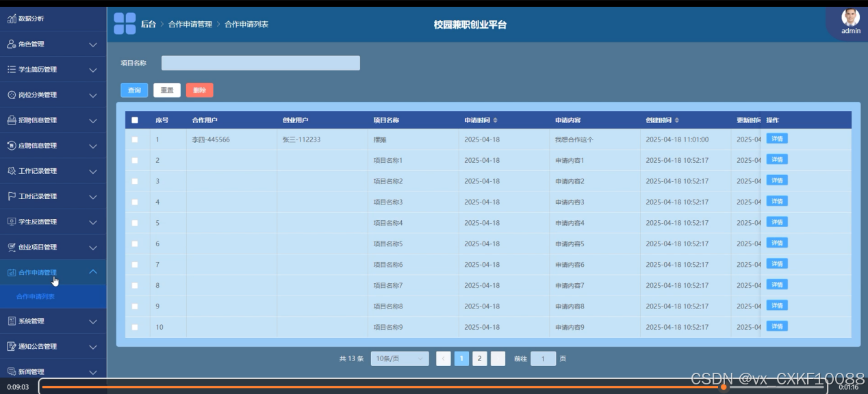Sort by 申请时间 using its sort arrows
This screenshot has height=394, width=868.
[495, 120]
